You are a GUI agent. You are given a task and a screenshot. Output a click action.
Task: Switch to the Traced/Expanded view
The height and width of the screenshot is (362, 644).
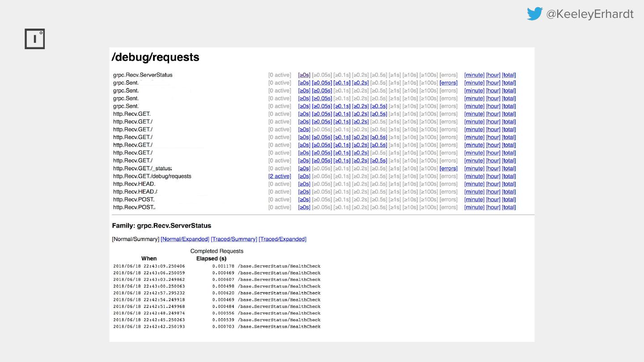click(283, 239)
